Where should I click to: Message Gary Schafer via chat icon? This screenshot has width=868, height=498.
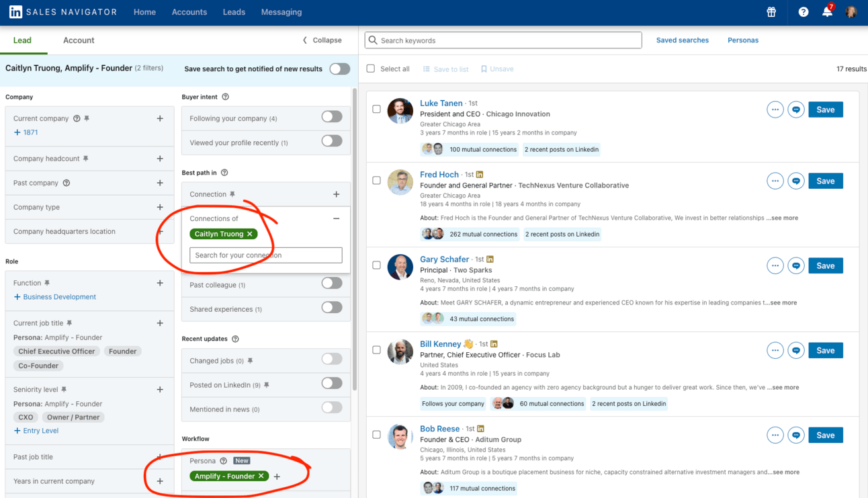point(796,265)
